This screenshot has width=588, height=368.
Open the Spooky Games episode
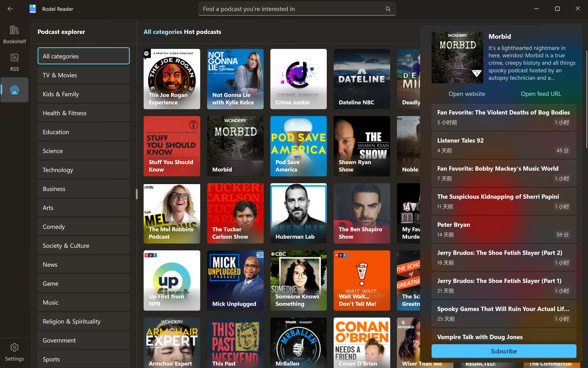504,314
